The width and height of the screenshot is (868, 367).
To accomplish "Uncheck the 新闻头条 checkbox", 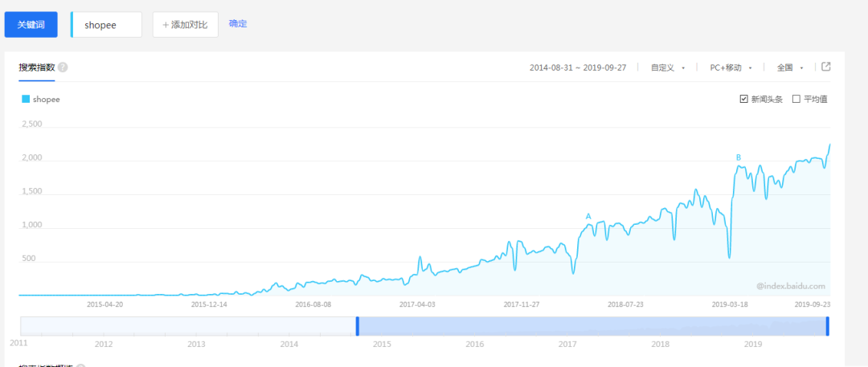I will pyautogui.click(x=744, y=99).
